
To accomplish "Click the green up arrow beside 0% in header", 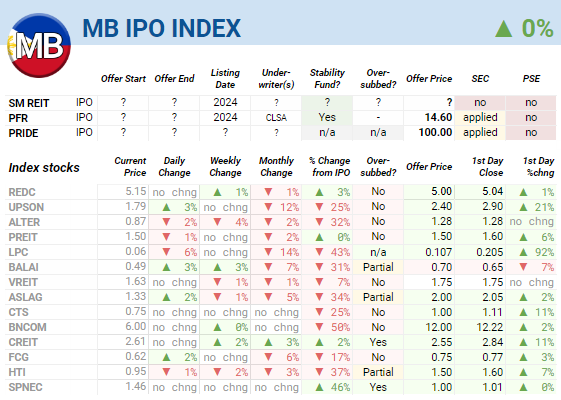I will point(504,29).
